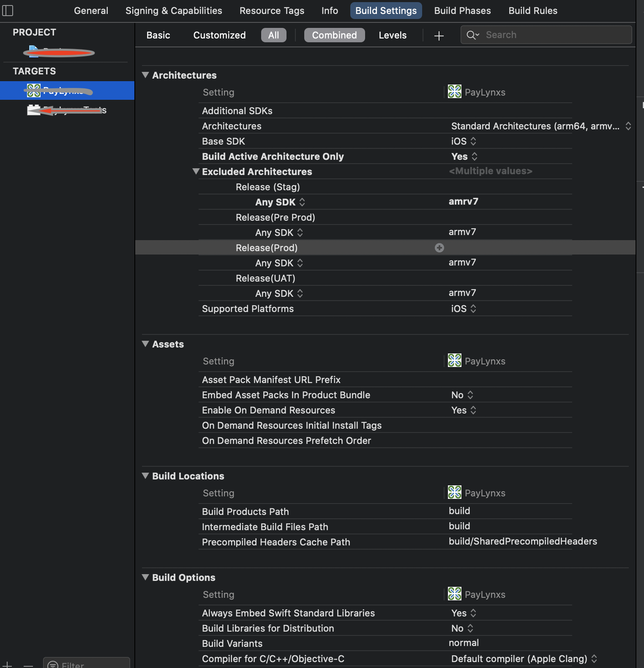This screenshot has width=644, height=668.
Task: Collapse the Build Options section
Action: click(145, 577)
